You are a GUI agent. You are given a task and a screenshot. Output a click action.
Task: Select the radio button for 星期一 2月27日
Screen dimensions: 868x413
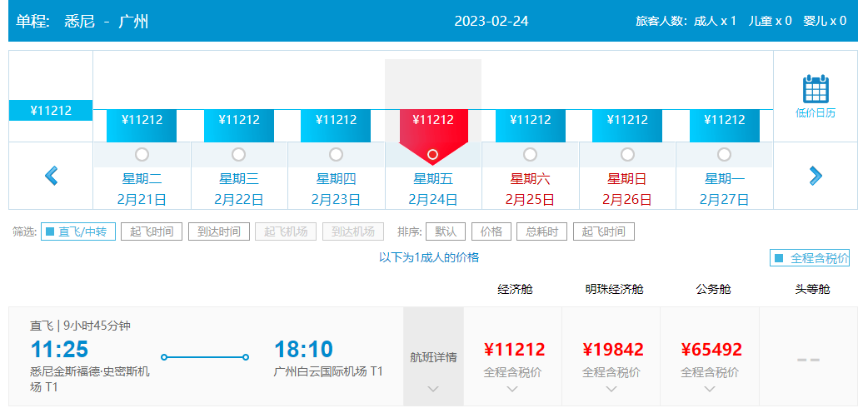coord(724,154)
